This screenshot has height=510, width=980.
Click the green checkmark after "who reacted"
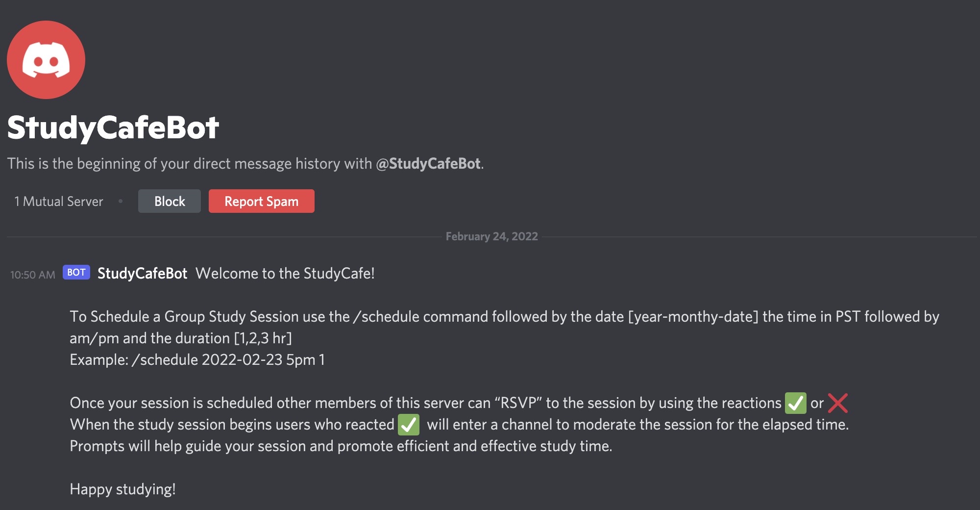409,425
